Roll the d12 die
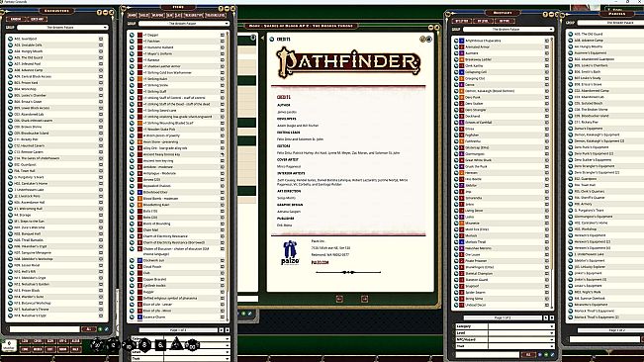This screenshot has width=644, height=362. [x=113, y=345]
